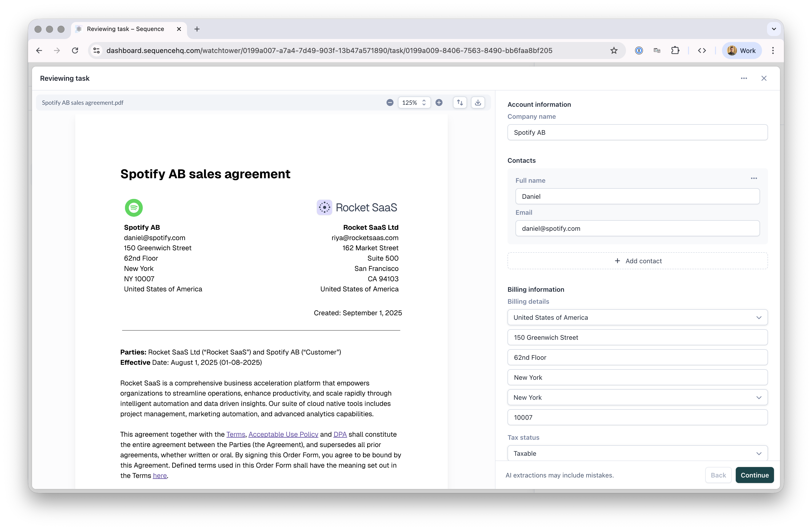
Task: Open the browser extensions puzzle icon
Action: pos(675,50)
